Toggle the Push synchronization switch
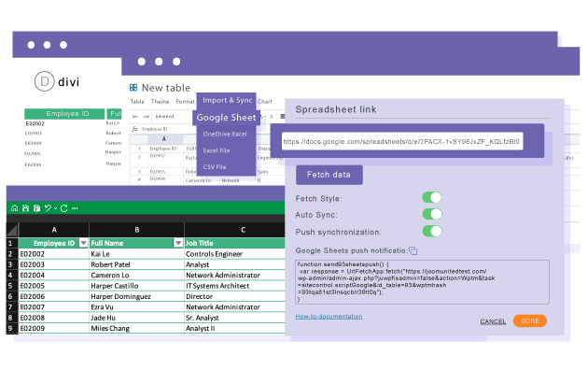This screenshot has width=588, height=370. click(x=432, y=231)
